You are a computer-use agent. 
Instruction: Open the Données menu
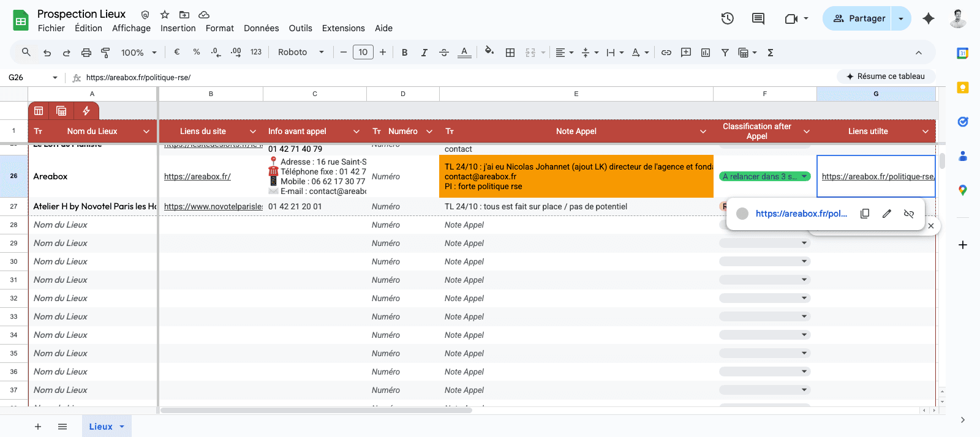(261, 28)
